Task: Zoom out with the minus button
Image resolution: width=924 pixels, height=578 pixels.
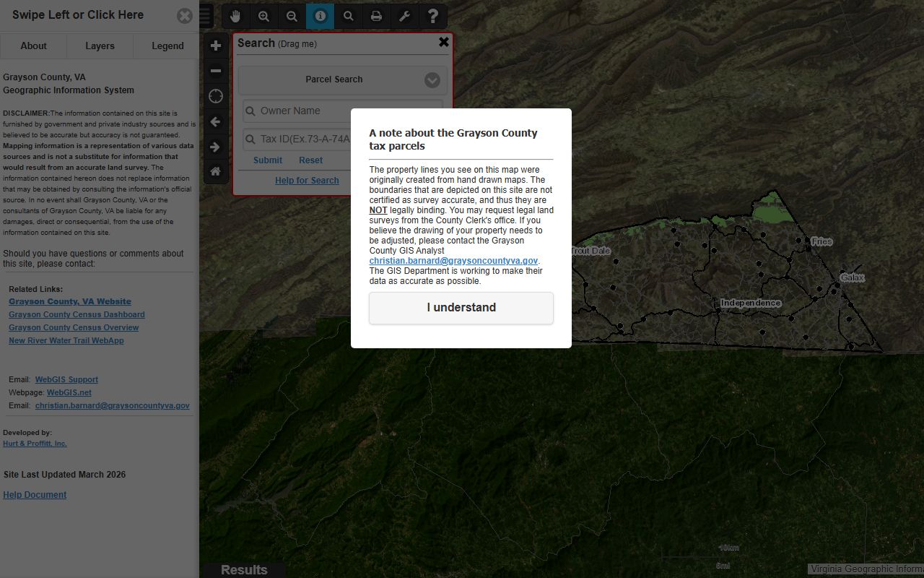Action: [216, 71]
